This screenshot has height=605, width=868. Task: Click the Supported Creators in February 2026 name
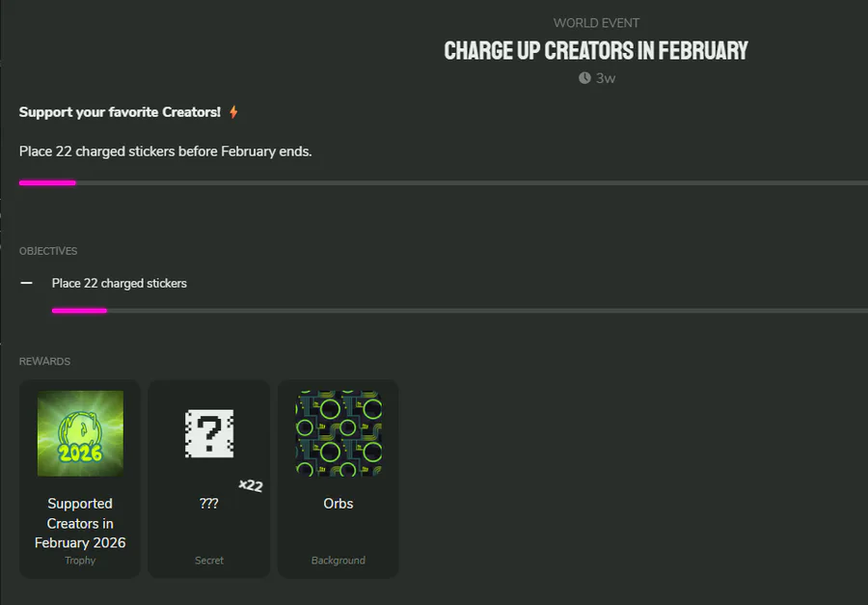pyautogui.click(x=80, y=523)
